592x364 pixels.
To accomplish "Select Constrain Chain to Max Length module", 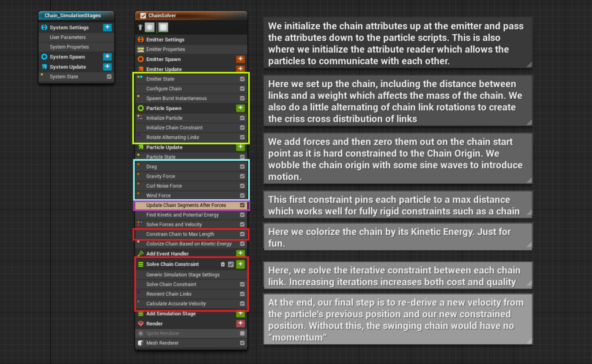I will pyautogui.click(x=191, y=234).
